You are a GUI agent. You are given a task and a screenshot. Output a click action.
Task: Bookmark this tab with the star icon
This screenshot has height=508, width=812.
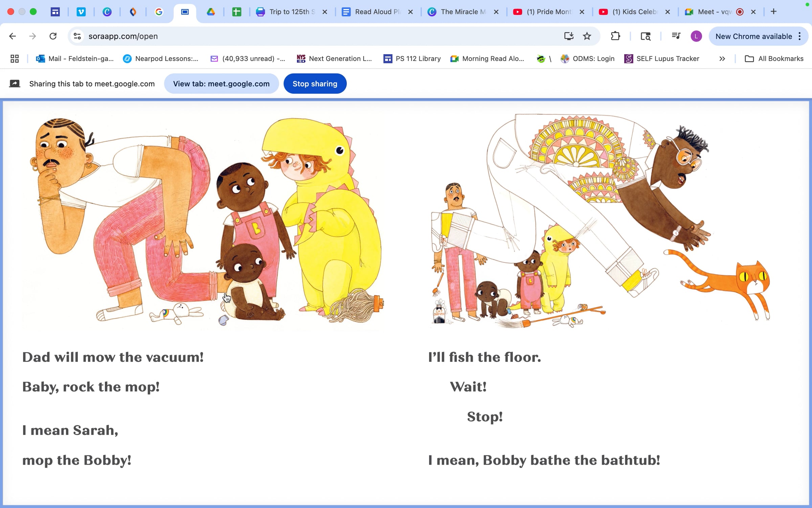pyautogui.click(x=587, y=36)
